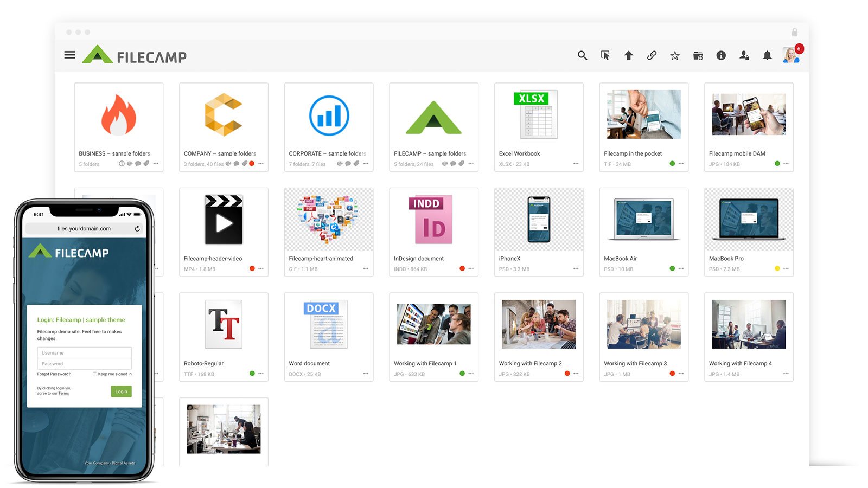Screen dimensions: 868x488
Task: Open more options for Excel Workbook
Action: click(575, 164)
